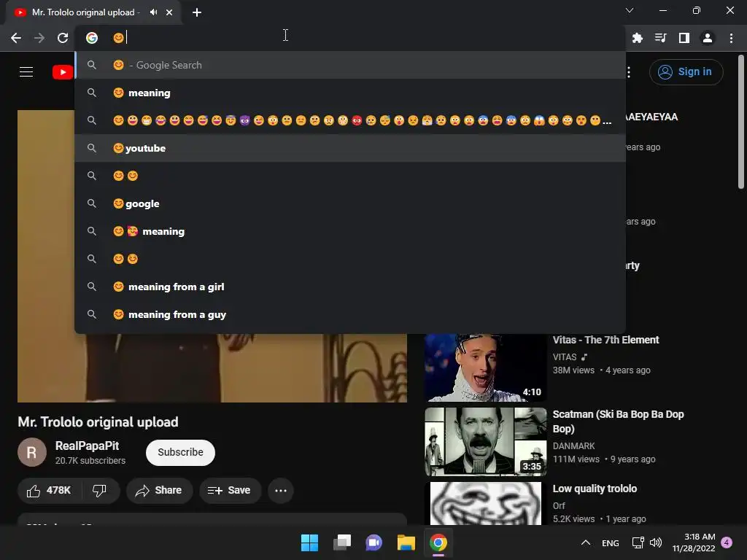The image size is (747, 560).
Task: Open 'Vitas - The 7th Element' title link
Action: pos(605,340)
